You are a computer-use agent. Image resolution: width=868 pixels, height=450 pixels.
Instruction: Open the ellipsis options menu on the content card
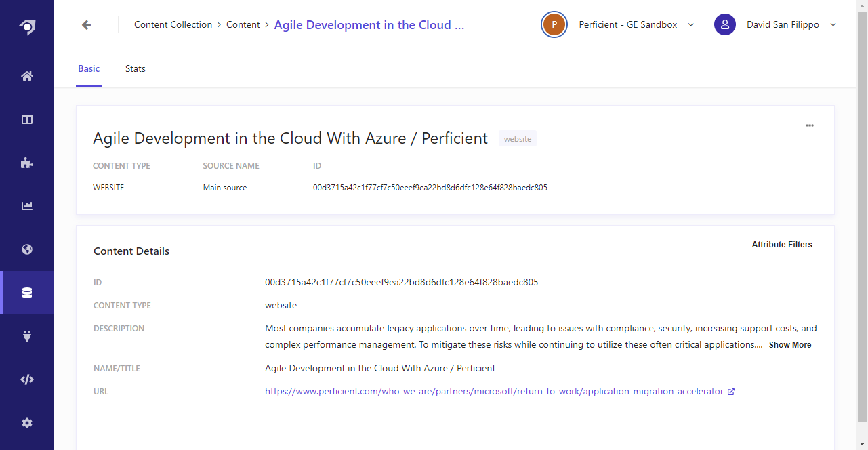809,125
